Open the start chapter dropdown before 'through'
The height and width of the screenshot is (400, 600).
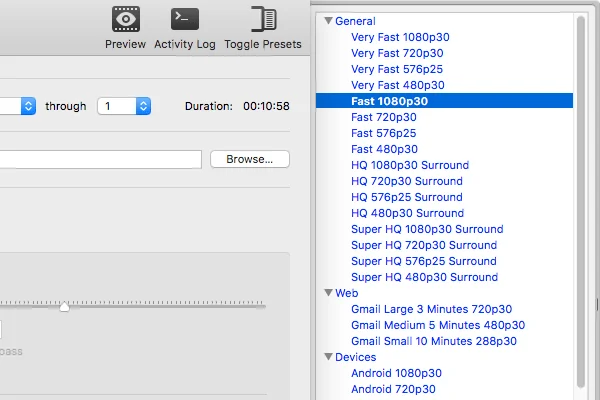point(18,106)
